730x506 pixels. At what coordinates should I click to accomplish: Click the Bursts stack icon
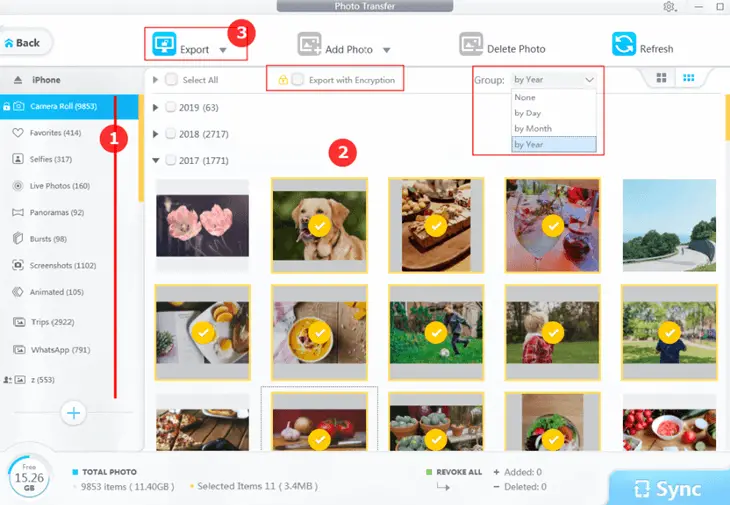[18, 239]
